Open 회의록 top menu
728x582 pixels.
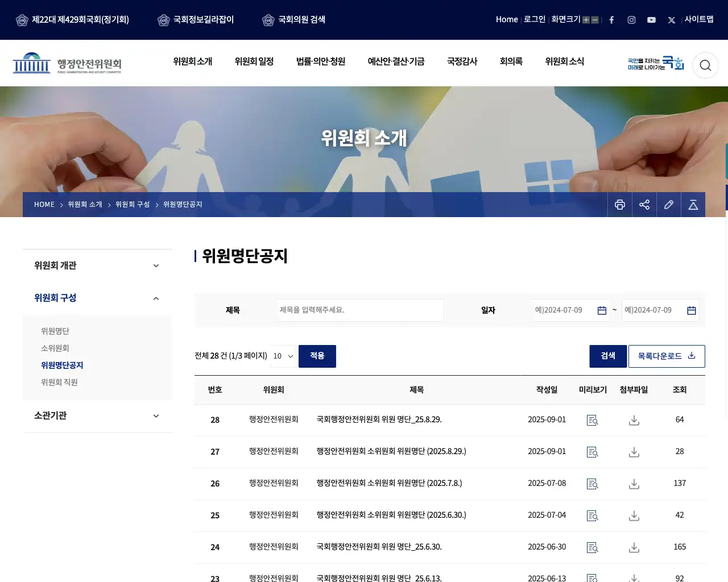511,61
